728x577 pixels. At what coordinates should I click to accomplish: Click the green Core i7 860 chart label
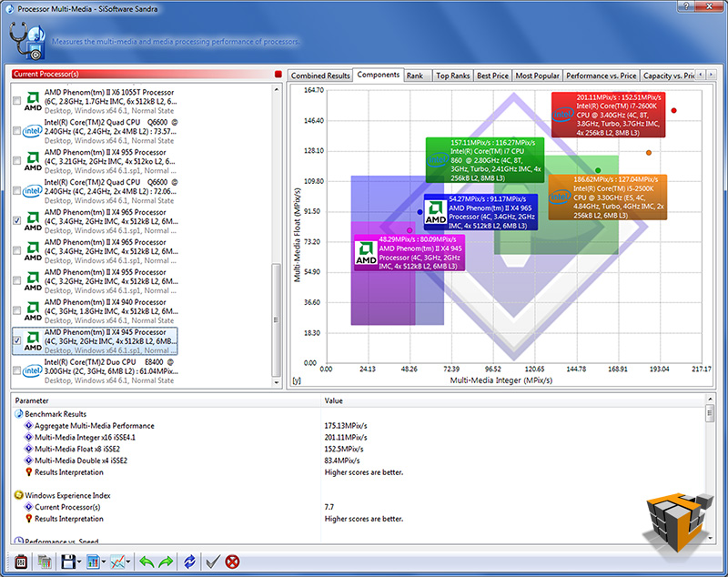pyautogui.click(x=485, y=160)
